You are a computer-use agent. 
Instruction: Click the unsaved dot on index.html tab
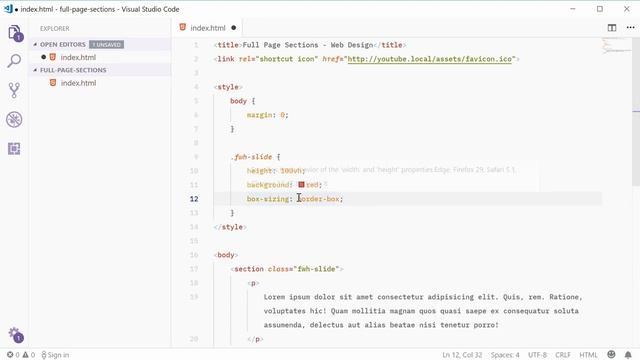click(233, 28)
